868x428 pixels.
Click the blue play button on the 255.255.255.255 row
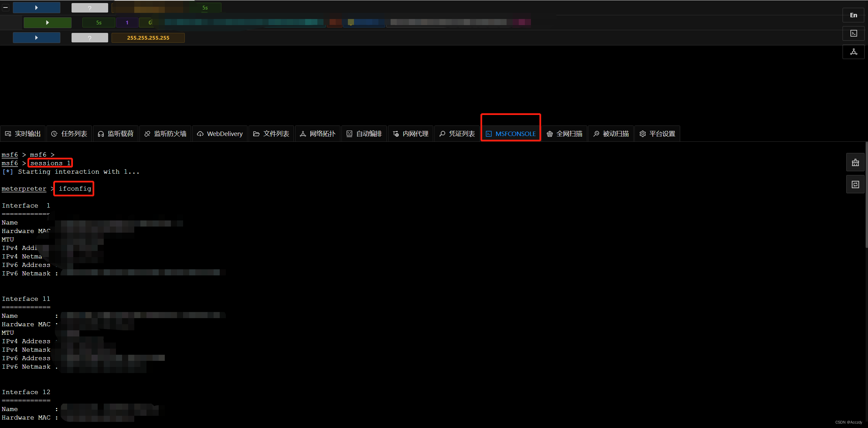(37, 38)
